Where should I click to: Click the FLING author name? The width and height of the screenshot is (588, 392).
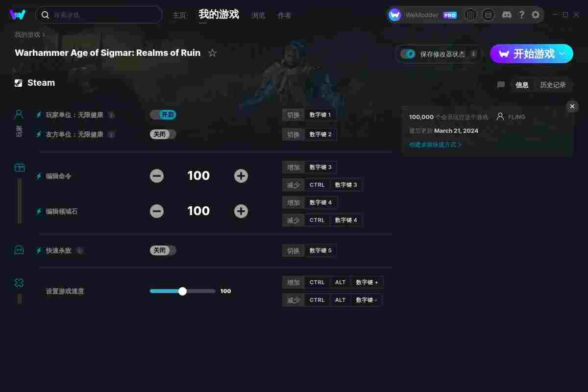pyautogui.click(x=517, y=117)
